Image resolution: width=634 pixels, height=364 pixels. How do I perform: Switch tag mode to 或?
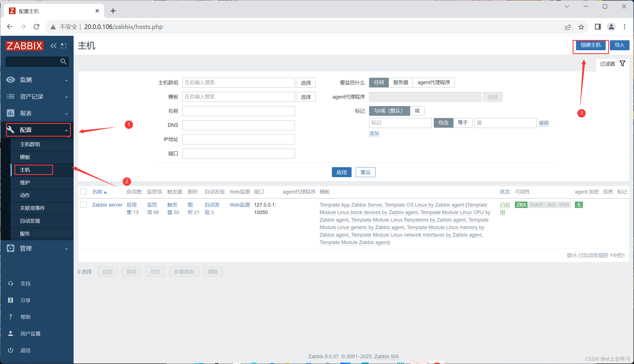417,111
